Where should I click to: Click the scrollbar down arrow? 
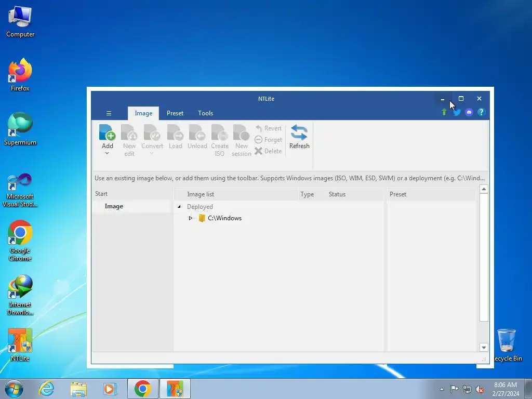[x=484, y=348]
